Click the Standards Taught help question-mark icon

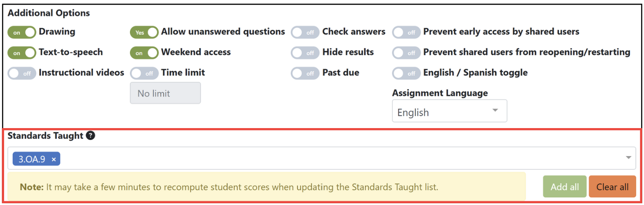[x=91, y=135]
